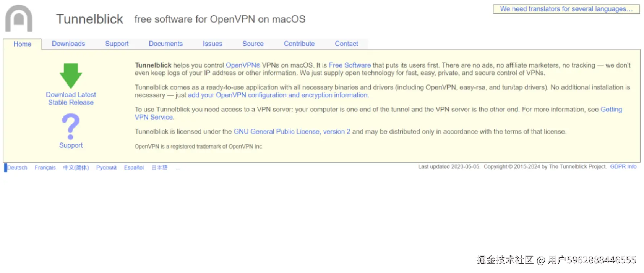The width and height of the screenshot is (644, 273).
Task: Open the Contribute tab
Action: tap(299, 44)
